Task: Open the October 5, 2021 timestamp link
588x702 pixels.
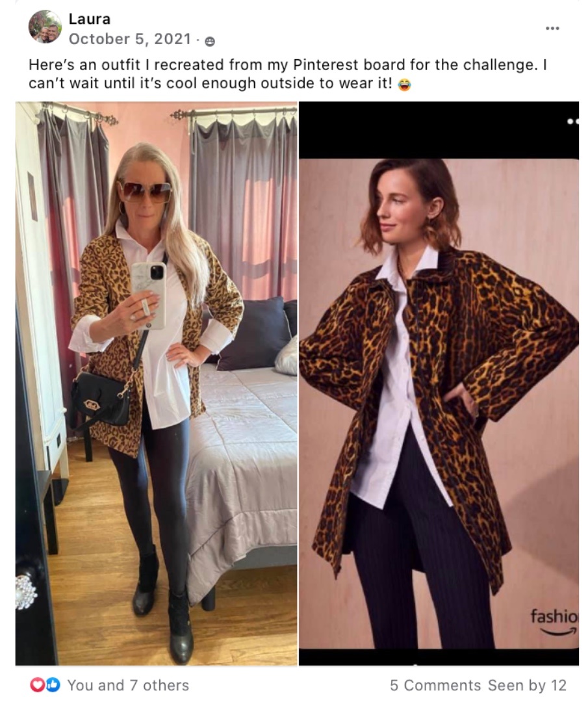Action: (130, 39)
